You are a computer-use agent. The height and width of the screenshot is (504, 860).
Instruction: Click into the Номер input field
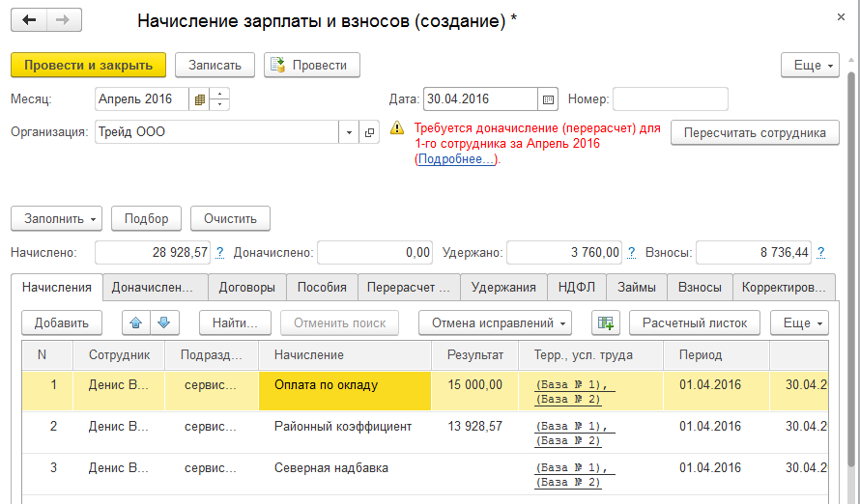pos(670,99)
